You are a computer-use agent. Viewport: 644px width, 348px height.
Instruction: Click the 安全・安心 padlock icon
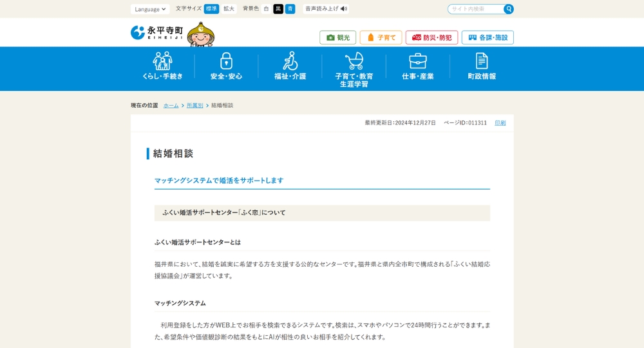pyautogui.click(x=226, y=61)
